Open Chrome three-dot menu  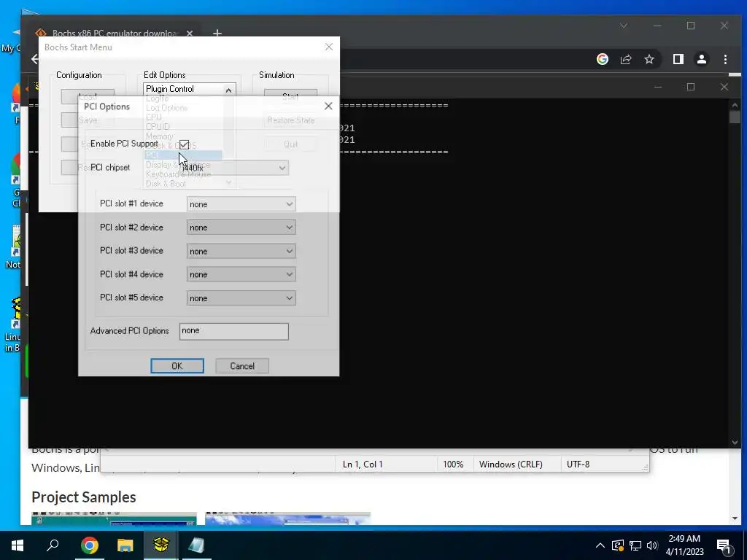click(725, 59)
